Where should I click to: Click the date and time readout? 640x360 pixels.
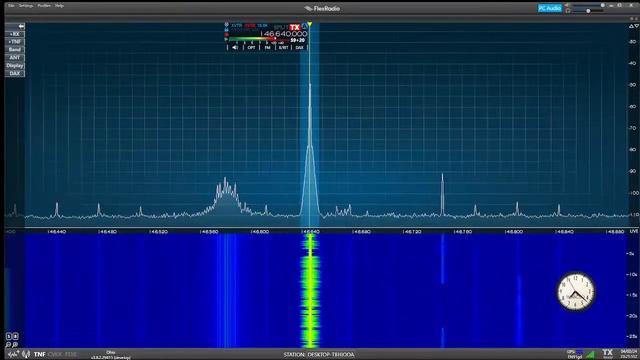(629, 354)
